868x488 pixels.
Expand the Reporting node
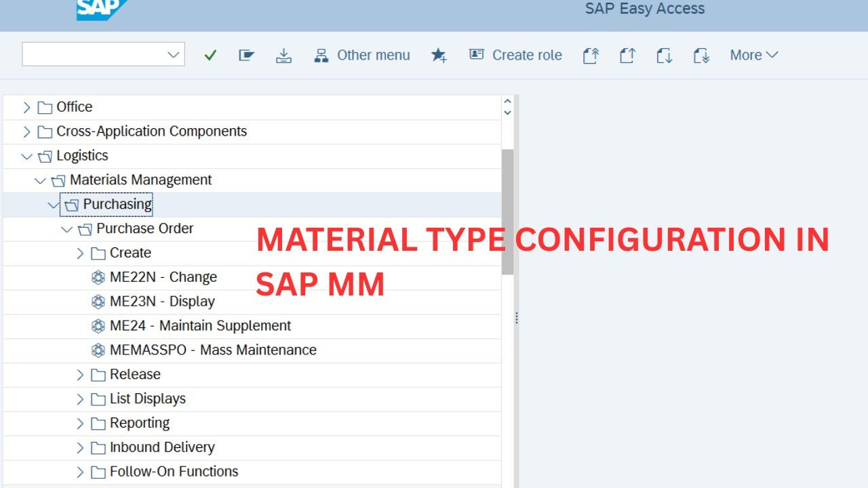(x=80, y=424)
